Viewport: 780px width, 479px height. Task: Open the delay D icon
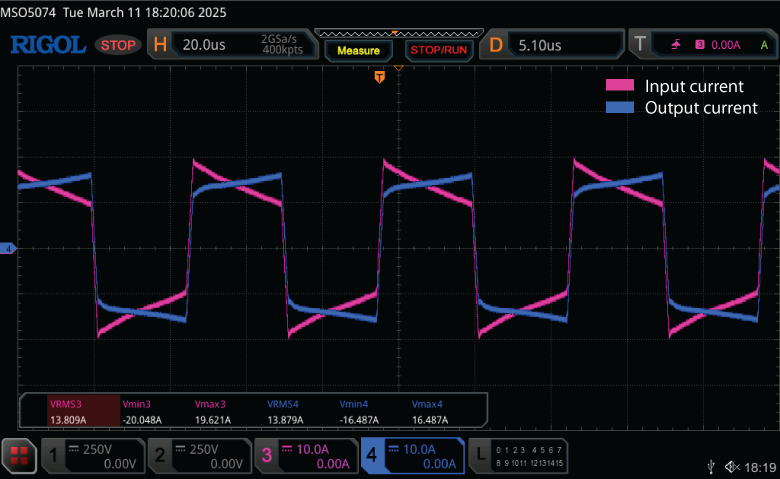coord(495,45)
